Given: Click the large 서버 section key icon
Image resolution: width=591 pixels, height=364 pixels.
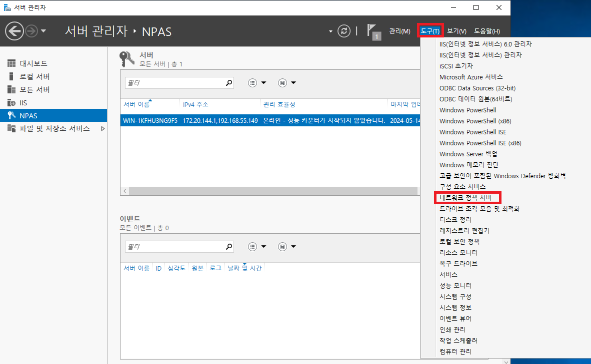Looking at the screenshot, I should tap(126, 59).
